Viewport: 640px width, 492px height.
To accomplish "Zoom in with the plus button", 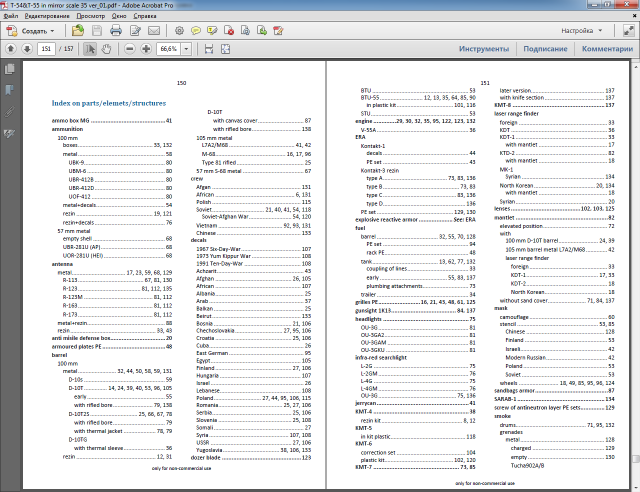I will (146, 48).
